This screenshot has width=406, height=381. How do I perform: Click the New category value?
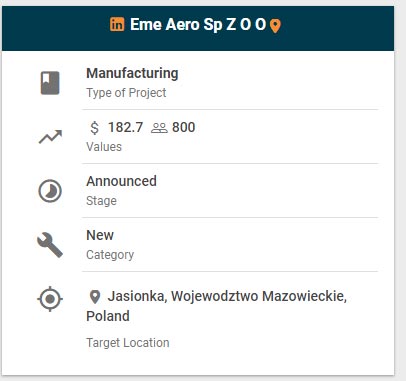100,235
